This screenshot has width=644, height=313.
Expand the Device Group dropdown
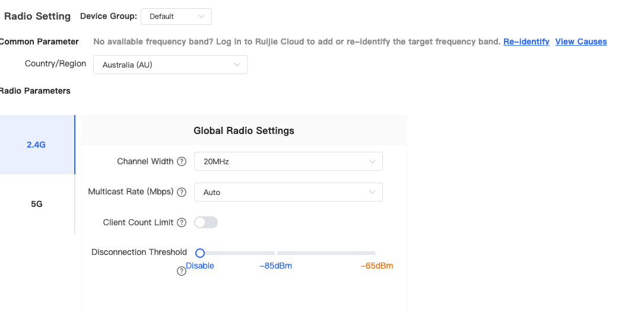click(x=176, y=17)
